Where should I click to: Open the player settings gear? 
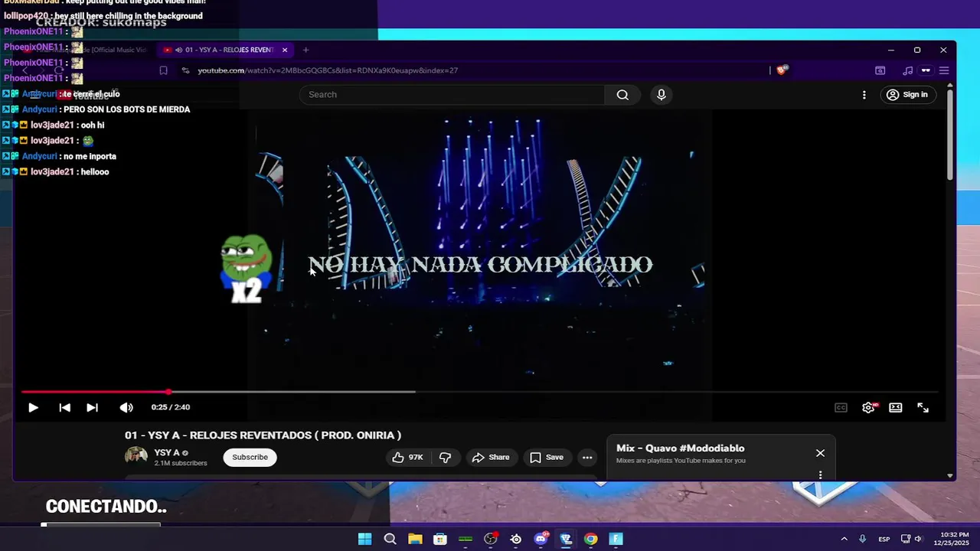click(x=868, y=408)
